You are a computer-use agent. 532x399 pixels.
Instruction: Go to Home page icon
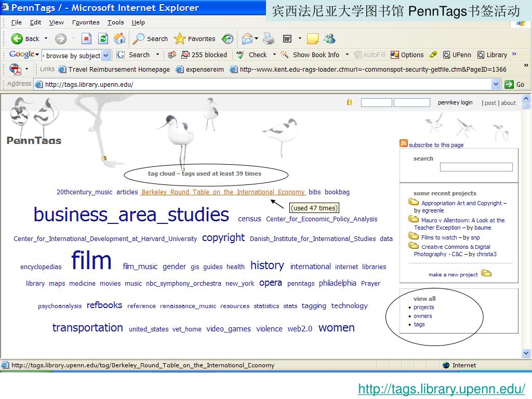point(119,38)
